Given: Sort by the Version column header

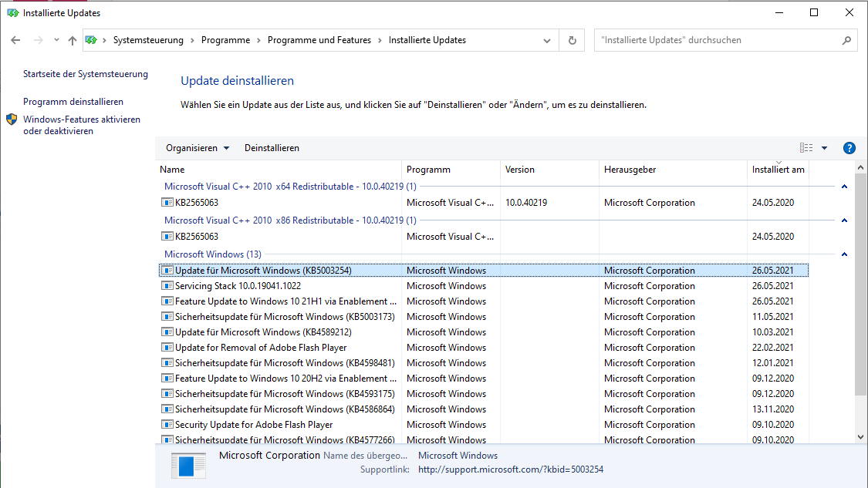Looking at the screenshot, I should pyautogui.click(x=549, y=170).
